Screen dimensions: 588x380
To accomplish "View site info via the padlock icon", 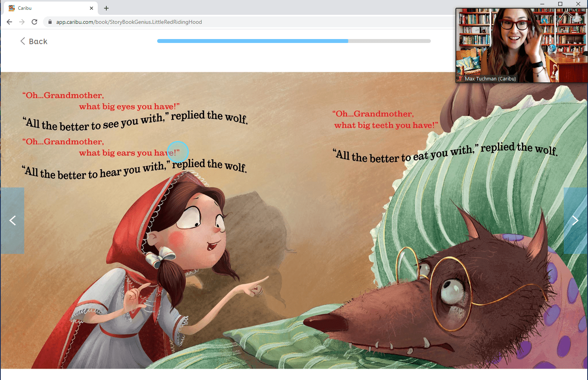I will tap(50, 22).
